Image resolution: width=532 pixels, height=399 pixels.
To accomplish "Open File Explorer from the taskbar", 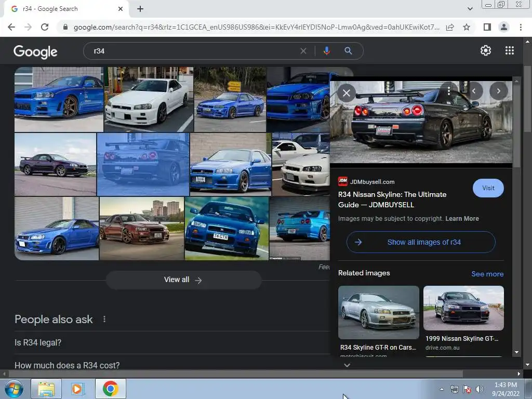I will coord(46,389).
